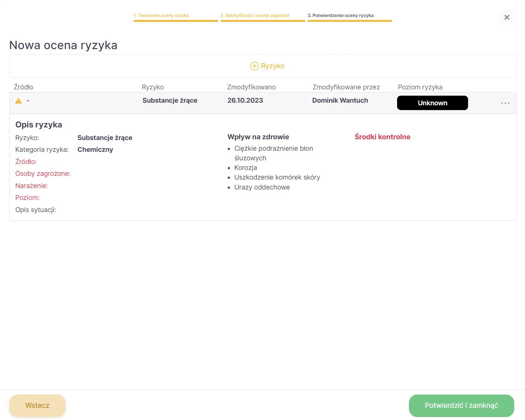525x420 pixels.
Task: Click the plus circle icon beside Ryzyko
Action: coord(254,66)
